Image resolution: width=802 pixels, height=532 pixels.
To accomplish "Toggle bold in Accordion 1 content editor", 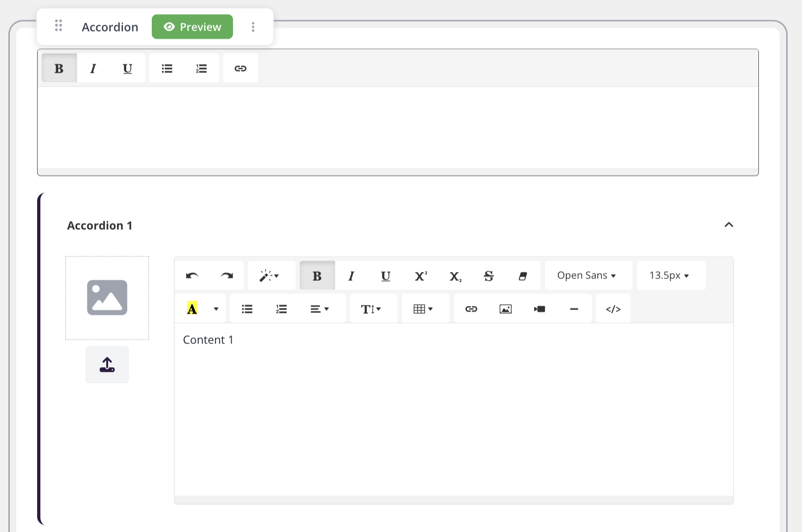I will pyautogui.click(x=317, y=276).
